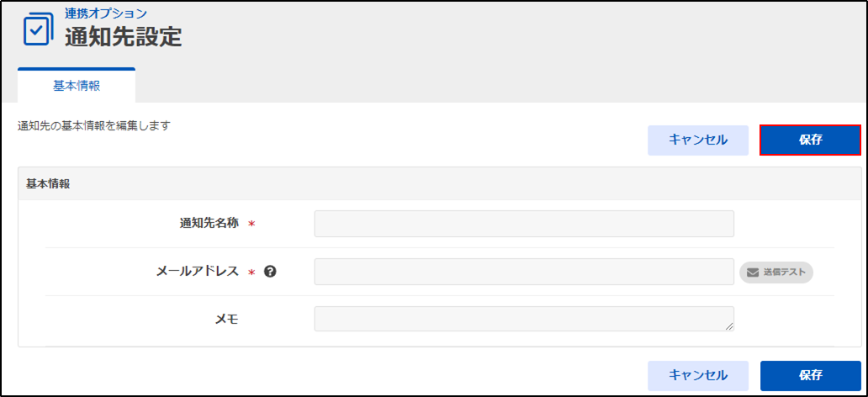Click the red asterisk next to 通知先名称

tap(251, 224)
